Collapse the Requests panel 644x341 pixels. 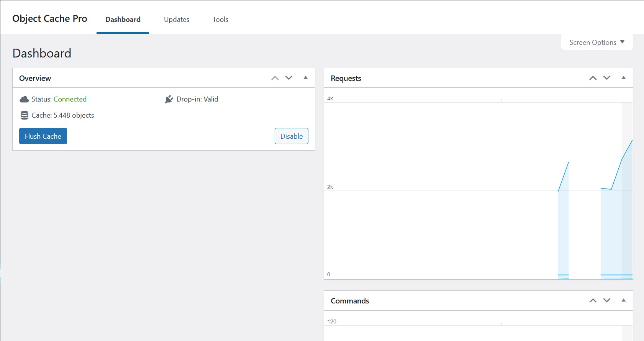tap(624, 78)
